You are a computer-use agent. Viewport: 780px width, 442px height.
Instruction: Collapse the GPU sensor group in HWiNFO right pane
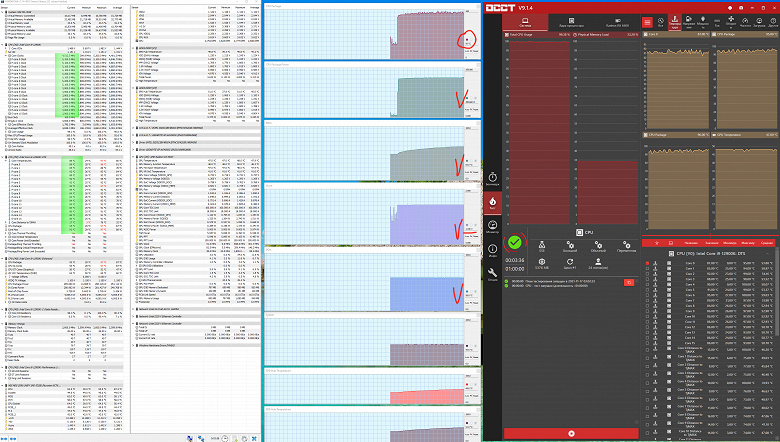point(134,157)
